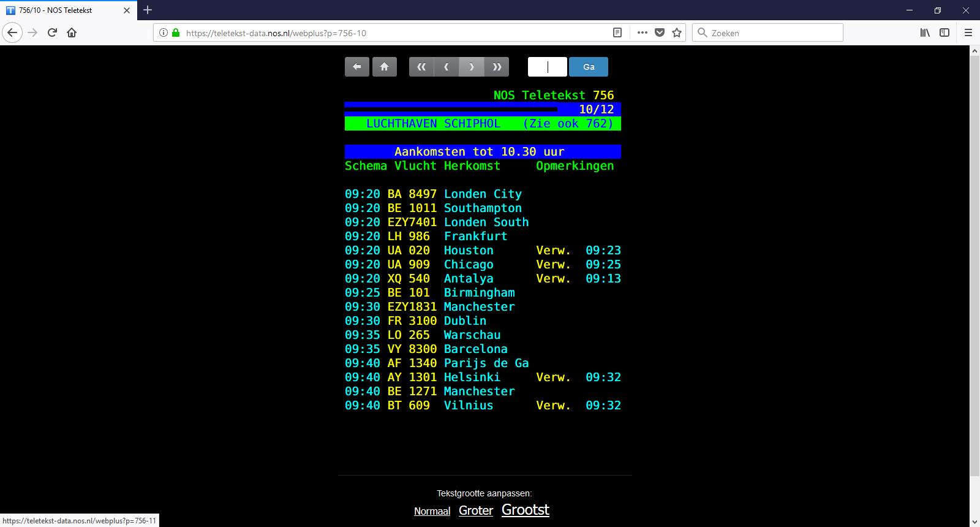Viewport: 980px width, 527px height.
Task: Open the Library bookmarks menu
Action: [x=925, y=33]
